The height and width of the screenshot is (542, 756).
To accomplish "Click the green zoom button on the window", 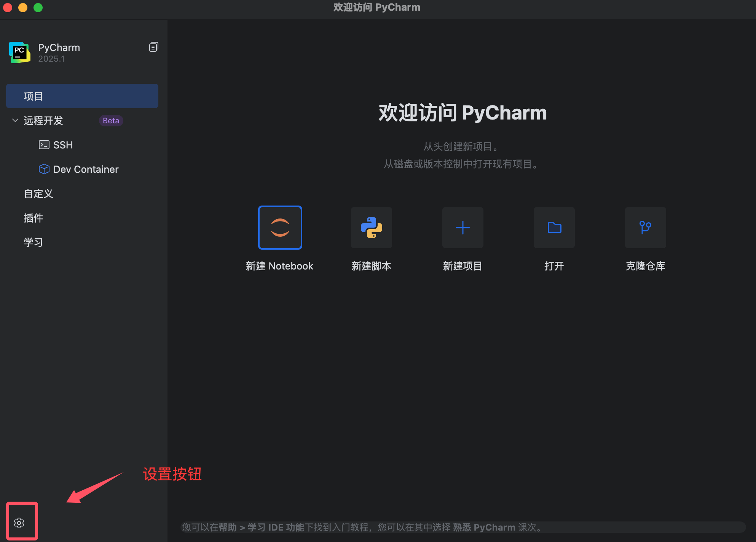I will [x=38, y=8].
